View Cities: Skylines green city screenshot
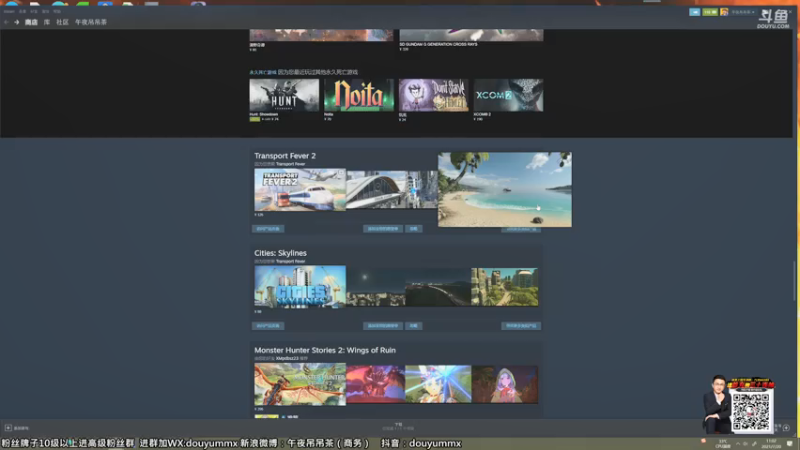 505,287
